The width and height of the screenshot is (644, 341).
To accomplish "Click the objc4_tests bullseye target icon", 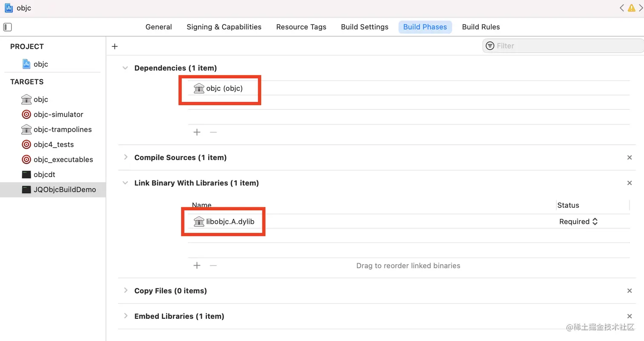I will click(26, 144).
